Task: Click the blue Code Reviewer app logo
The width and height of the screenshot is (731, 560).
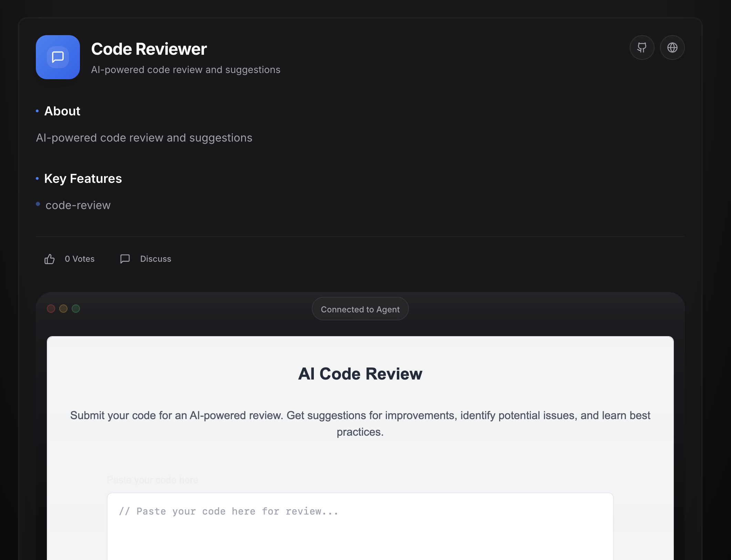Action: pyautogui.click(x=58, y=57)
